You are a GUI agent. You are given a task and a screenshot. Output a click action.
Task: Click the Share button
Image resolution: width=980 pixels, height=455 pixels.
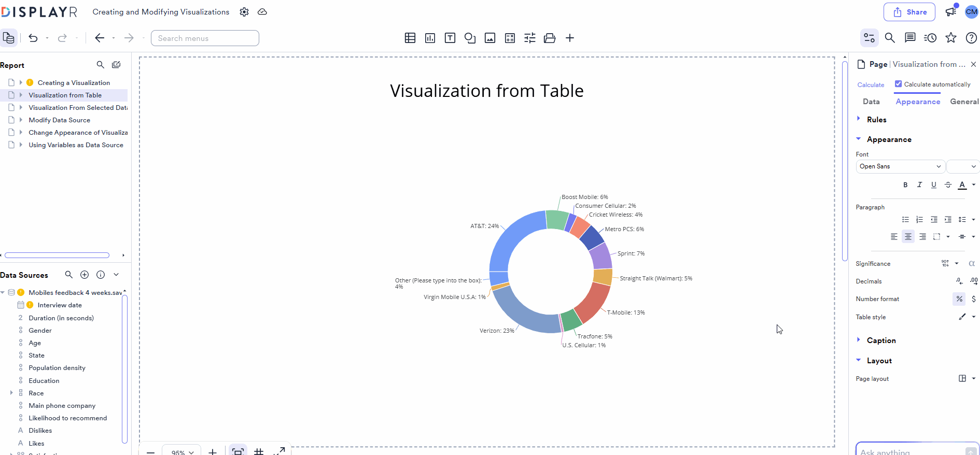(909, 12)
